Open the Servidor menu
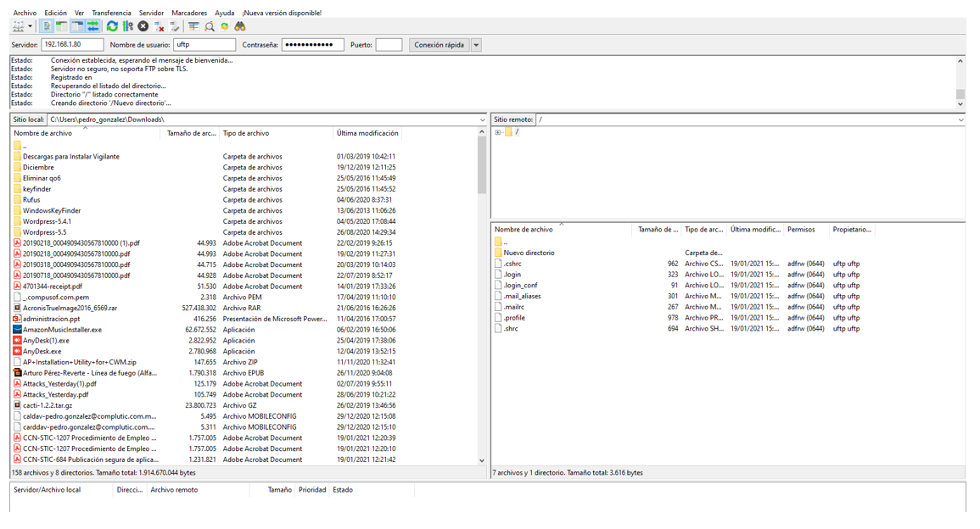 [151, 13]
